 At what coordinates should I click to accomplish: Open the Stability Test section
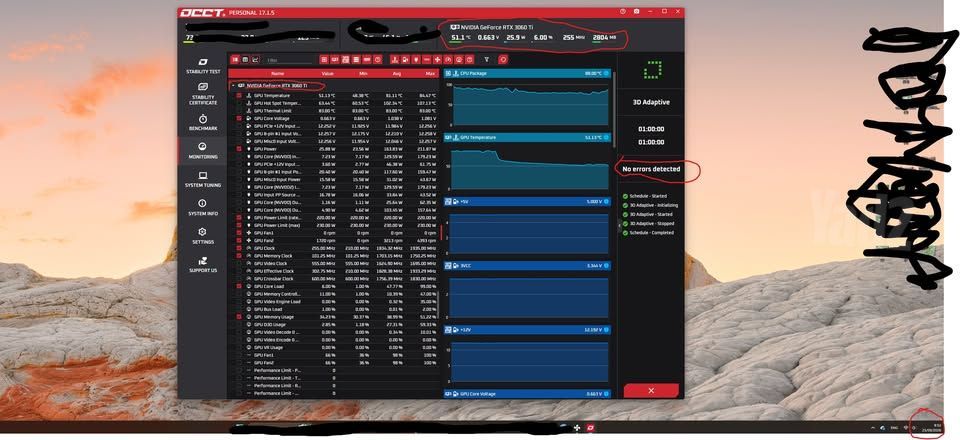pos(203,66)
